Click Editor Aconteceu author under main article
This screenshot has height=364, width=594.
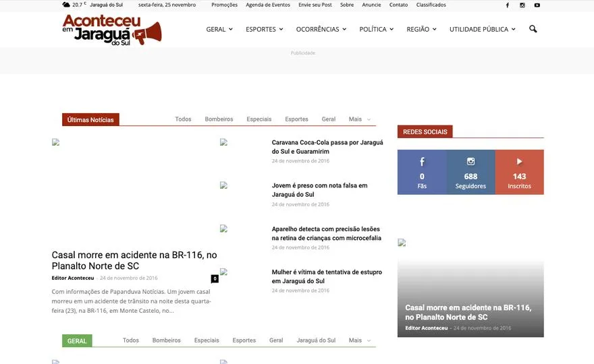(x=73, y=278)
